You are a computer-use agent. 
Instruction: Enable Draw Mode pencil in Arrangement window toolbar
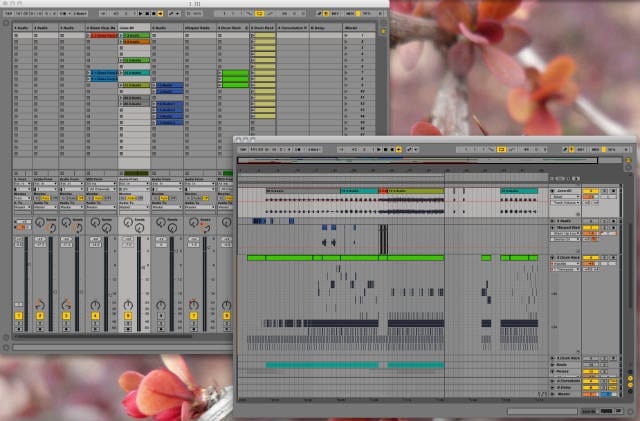coord(565,150)
